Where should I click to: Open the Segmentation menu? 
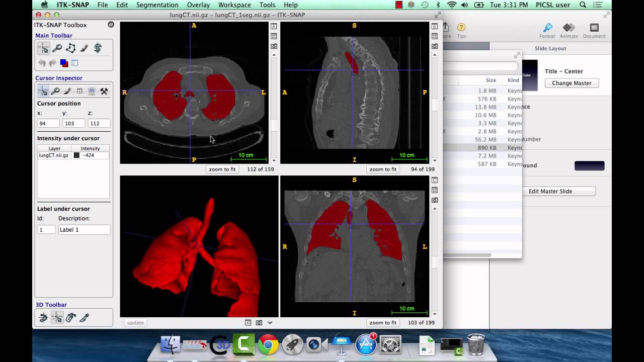[157, 5]
